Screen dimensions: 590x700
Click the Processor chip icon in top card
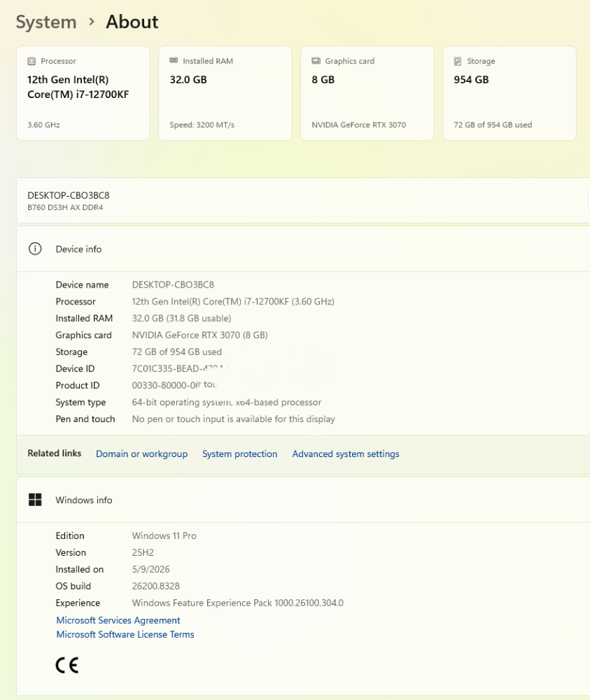(31, 61)
